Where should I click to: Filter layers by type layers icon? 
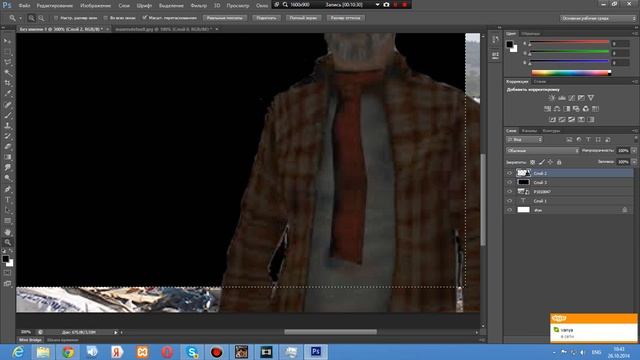[588, 140]
